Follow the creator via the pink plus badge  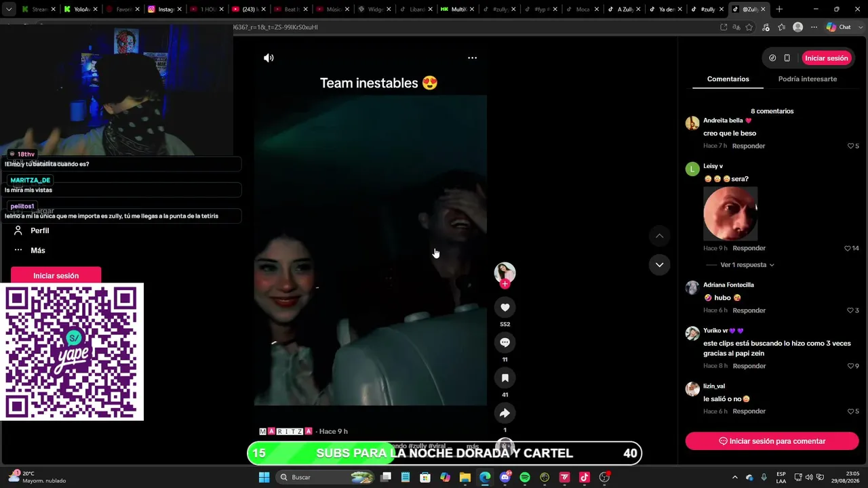click(x=505, y=284)
